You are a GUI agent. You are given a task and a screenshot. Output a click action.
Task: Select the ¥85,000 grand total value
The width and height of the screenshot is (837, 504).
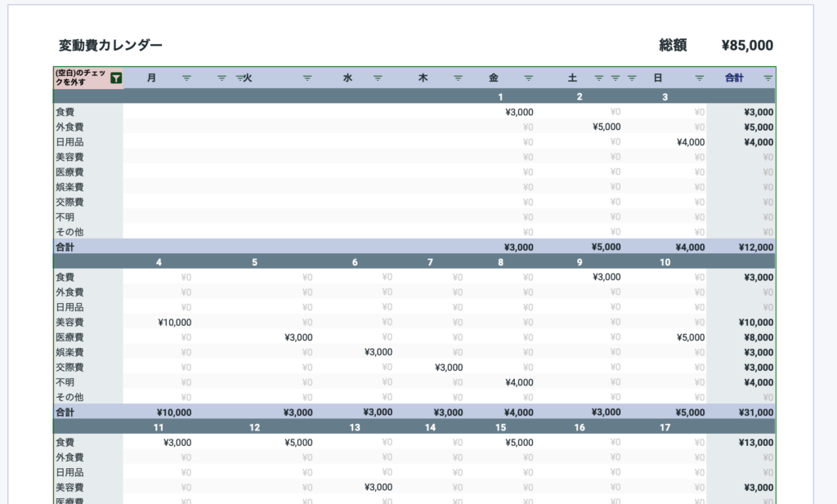pos(747,46)
